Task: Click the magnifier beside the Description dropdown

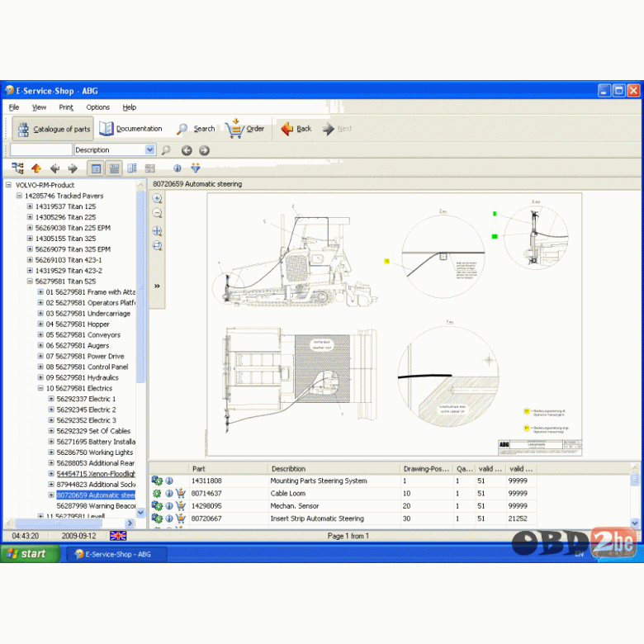Action: [x=166, y=150]
